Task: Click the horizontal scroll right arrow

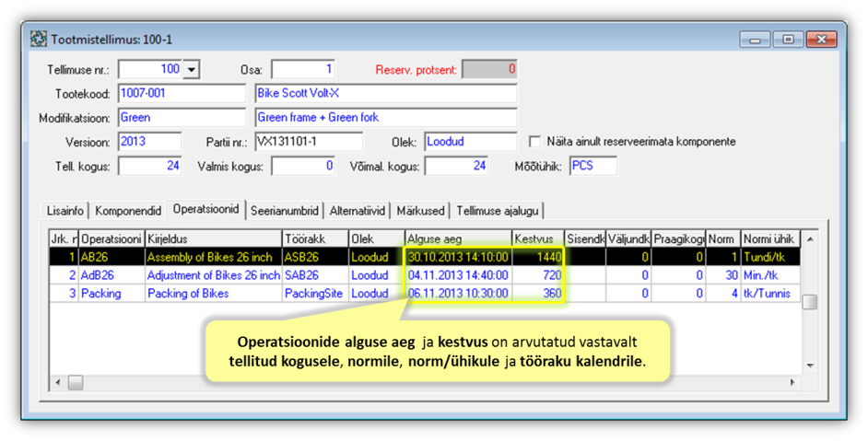Action: pos(793,382)
